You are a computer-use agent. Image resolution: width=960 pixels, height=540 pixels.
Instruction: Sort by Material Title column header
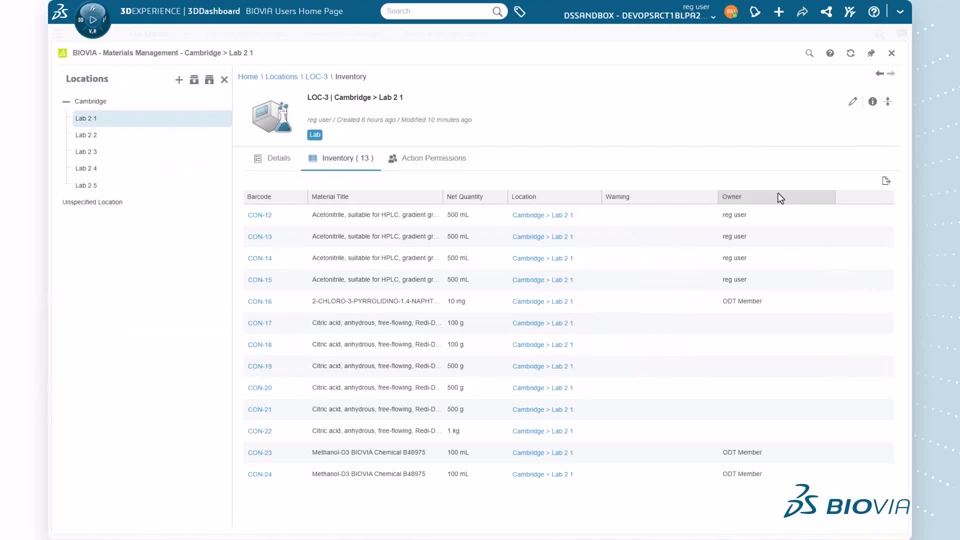click(375, 197)
